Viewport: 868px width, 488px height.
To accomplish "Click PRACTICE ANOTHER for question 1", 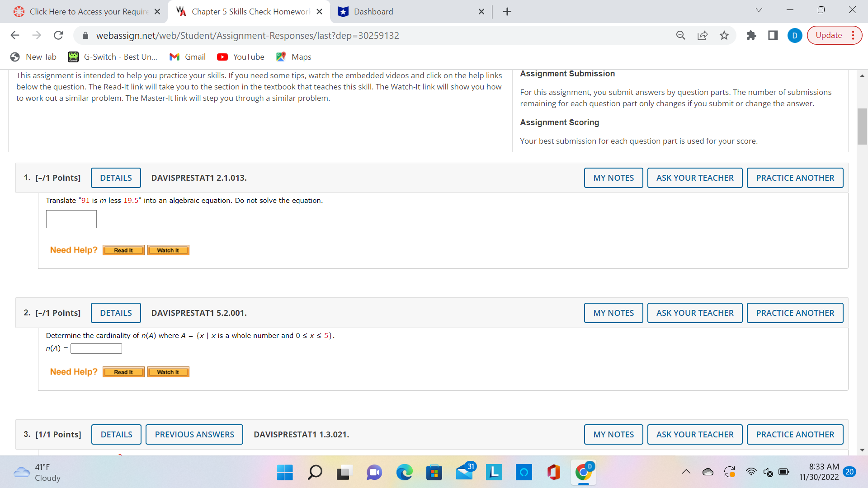I will tap(795, 178).
